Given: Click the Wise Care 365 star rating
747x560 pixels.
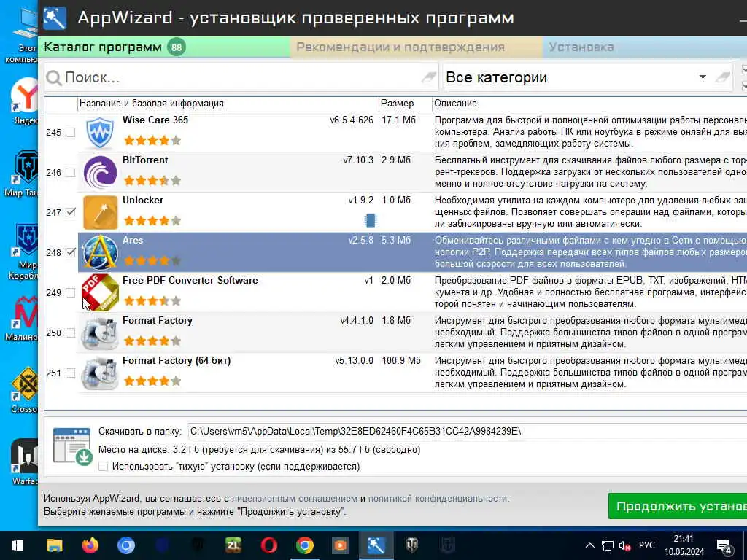Looking at the screenshot, I should pyautogui.click(x=152, y=140).
